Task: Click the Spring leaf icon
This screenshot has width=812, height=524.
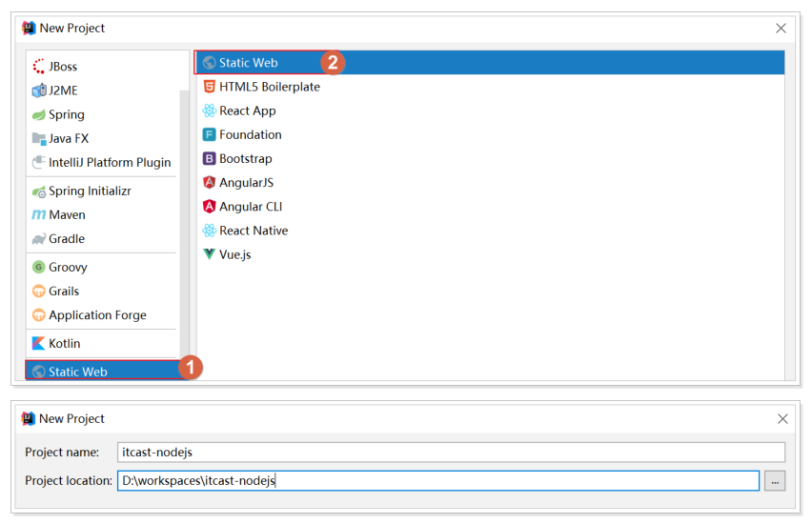Action: 39,114
